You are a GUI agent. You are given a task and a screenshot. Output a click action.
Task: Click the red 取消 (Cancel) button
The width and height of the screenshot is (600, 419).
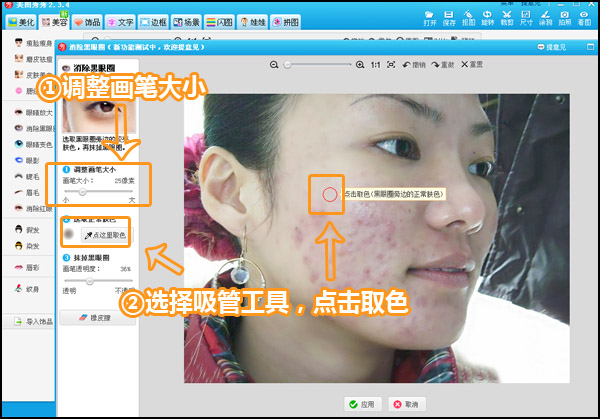406,404
